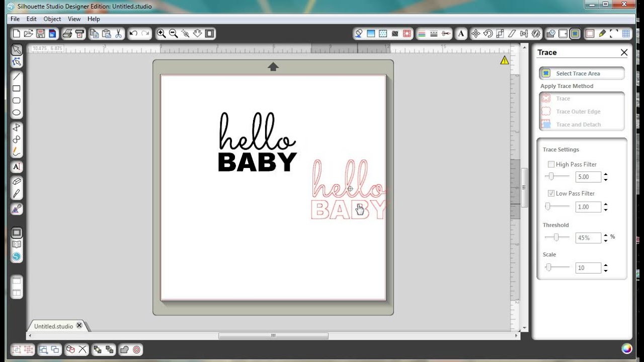Create a new document
644x362 pixels.
click(x=16, y=34)
